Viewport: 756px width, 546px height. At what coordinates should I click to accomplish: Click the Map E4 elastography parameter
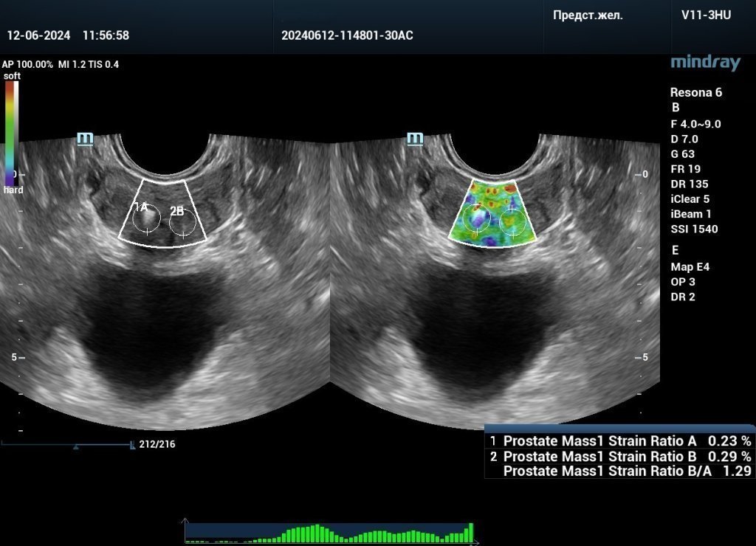click(x=690, y=267)
